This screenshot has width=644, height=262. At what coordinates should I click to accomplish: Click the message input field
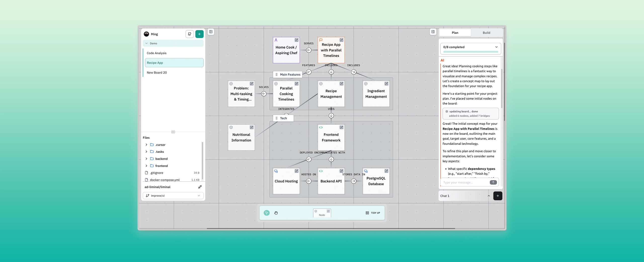coord(465,182)
